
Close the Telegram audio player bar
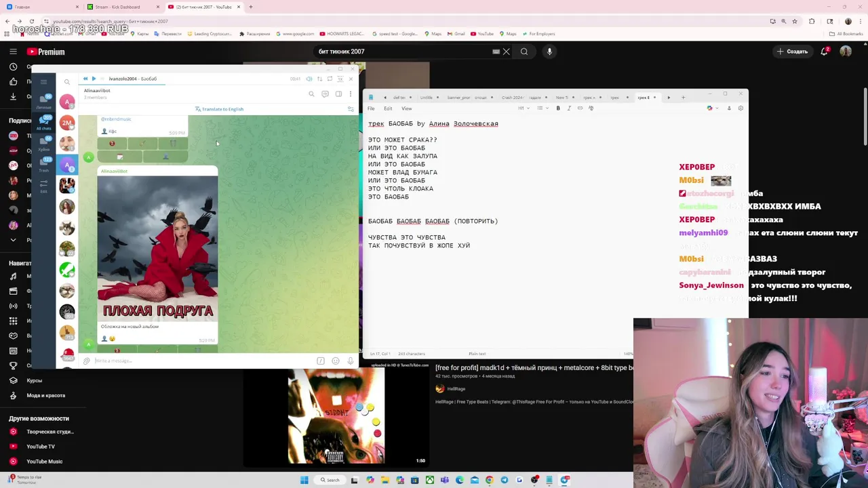click(351, 79)
